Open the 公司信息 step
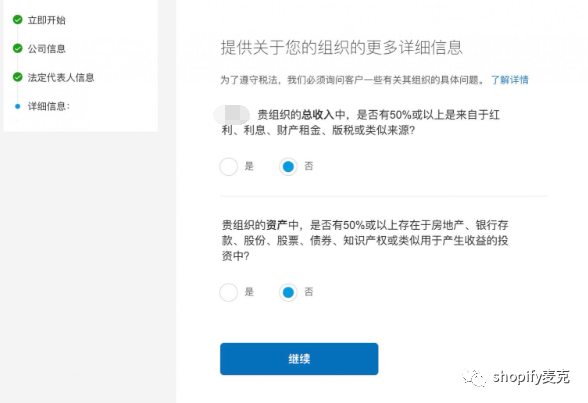Viewport: 588px width, 403px height. (x=46, y=49)
